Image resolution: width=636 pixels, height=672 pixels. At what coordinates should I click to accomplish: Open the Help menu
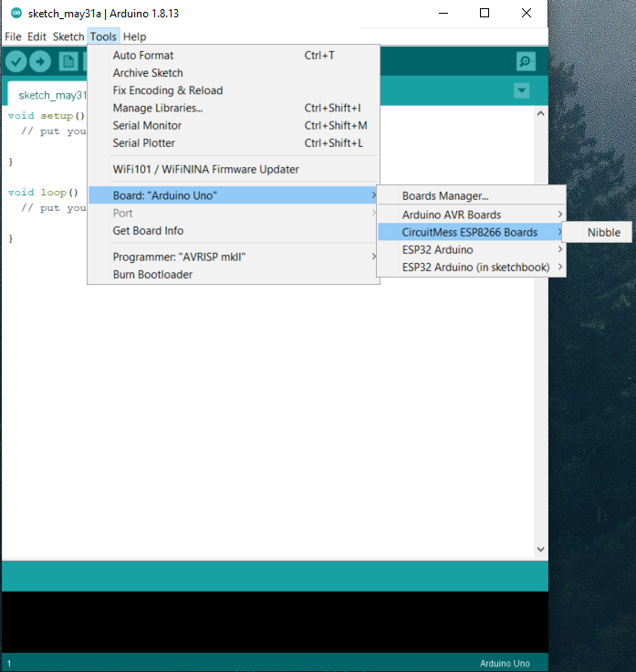[x=134, y=37]
